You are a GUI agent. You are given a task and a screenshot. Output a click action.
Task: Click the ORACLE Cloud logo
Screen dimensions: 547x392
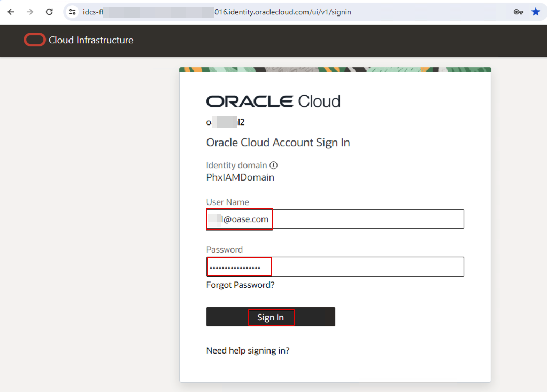point(273,101)
